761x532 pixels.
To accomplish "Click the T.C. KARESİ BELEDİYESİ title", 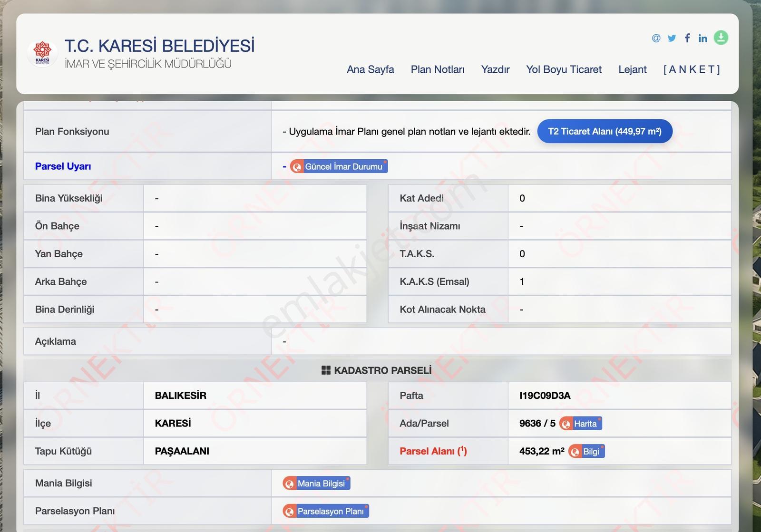I will coord(159,46).
